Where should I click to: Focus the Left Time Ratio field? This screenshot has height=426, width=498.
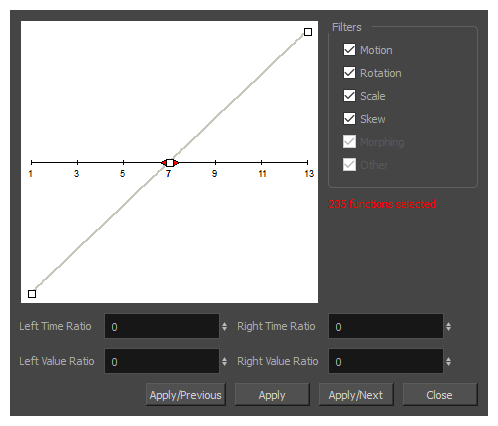(162, 326)
